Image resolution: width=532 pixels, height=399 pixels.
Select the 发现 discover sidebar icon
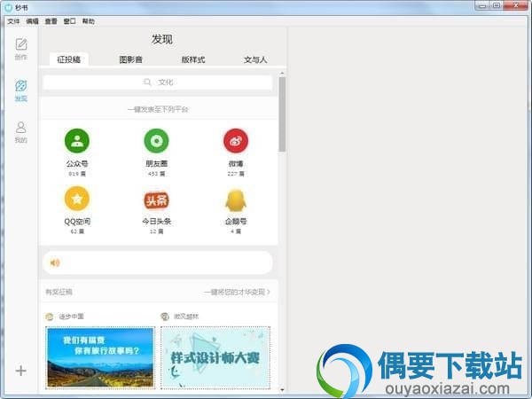[21, 86]
